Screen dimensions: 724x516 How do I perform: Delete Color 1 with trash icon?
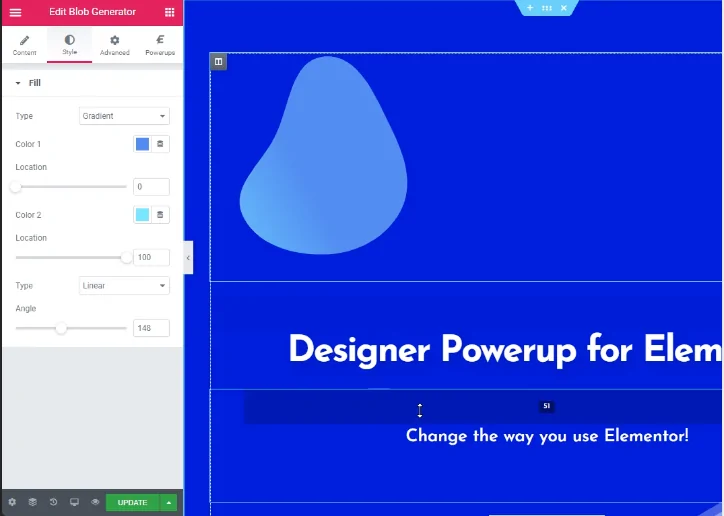[160, 144]
